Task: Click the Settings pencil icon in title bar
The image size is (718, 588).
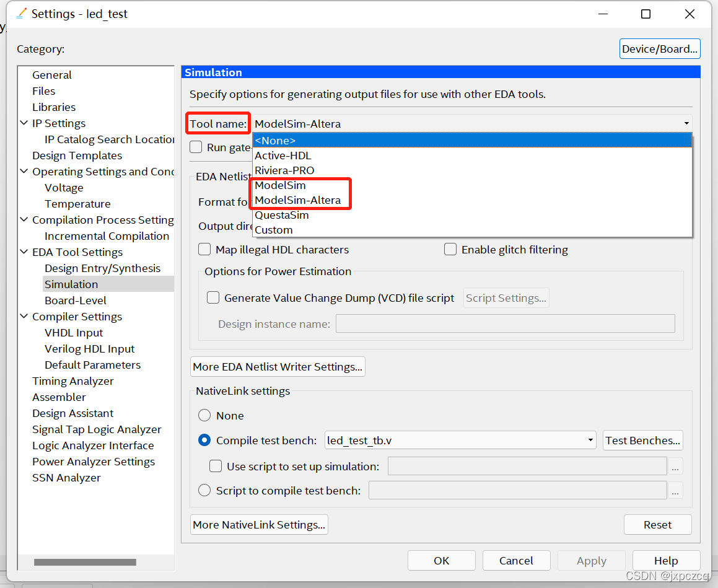Action: click(21, 14)
